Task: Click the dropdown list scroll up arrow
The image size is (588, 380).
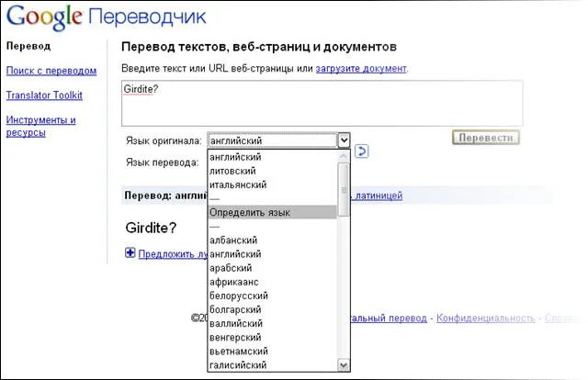Action: [x=344, y=156]
